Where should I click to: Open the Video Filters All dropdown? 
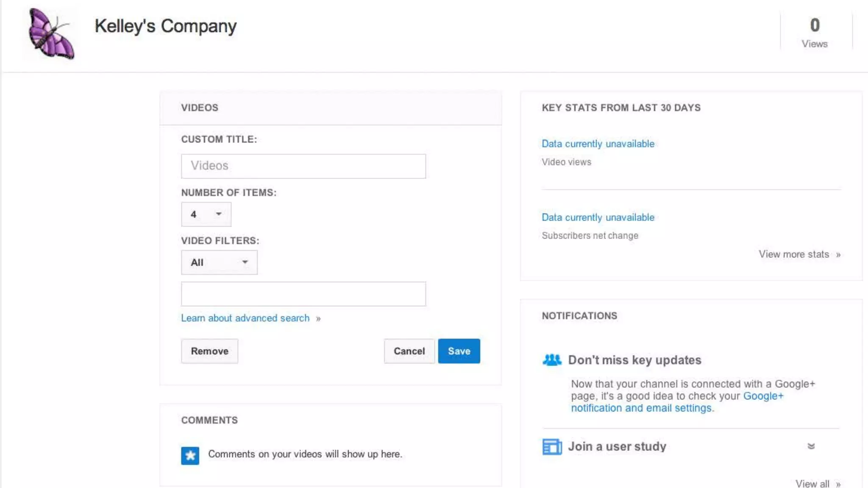(219, 263)
